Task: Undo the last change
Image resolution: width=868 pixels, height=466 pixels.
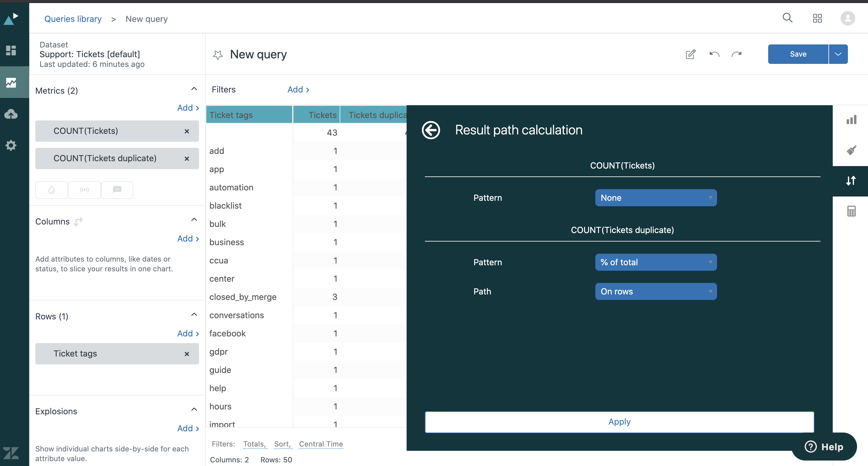Action: 714,54
